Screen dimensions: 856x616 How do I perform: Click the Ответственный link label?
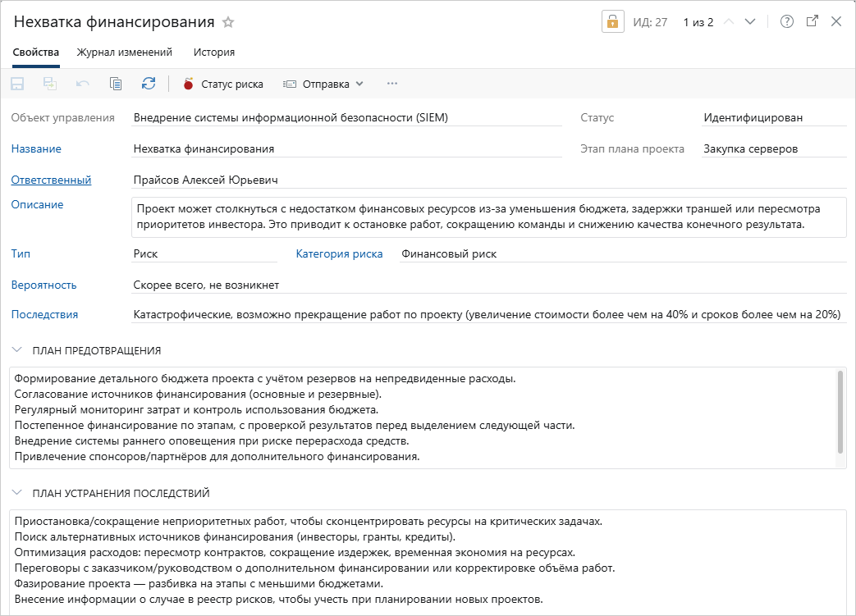coord(51,180)
